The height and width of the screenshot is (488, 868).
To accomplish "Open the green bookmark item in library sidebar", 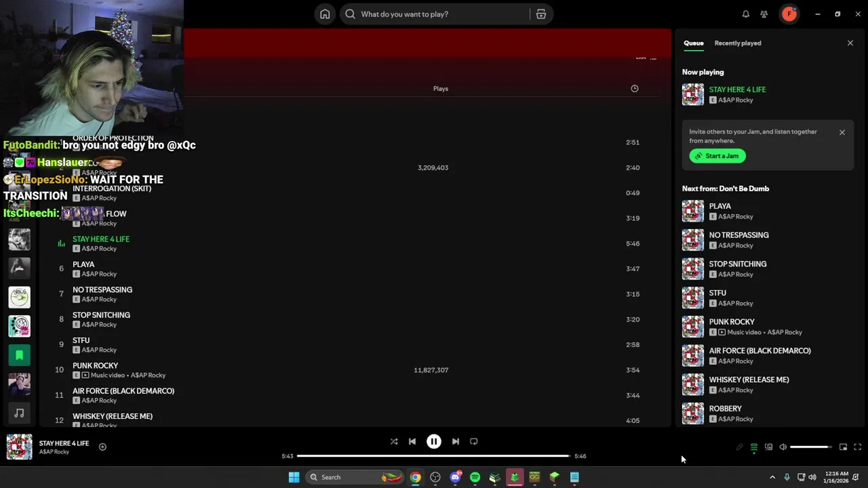I will coord(20,355).
